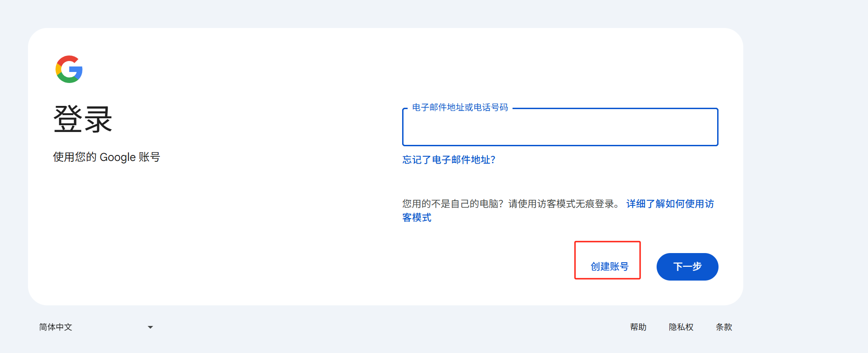Click the Google "G" logo

pyautogui.click(x=69, y=69)
